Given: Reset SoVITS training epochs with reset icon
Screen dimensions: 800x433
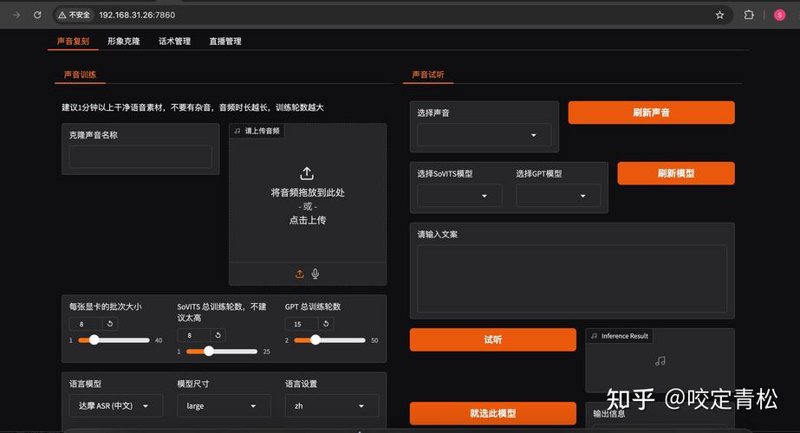Looking at the screenshot, I should [x=218, y=335].
